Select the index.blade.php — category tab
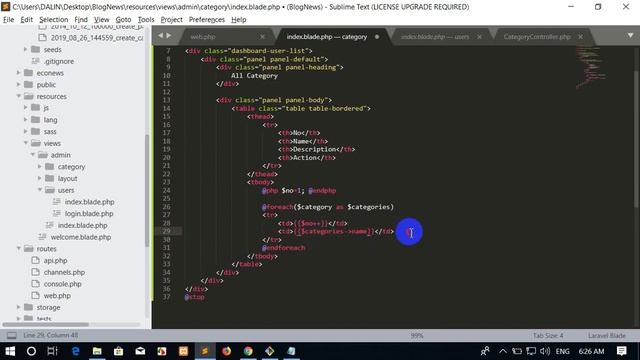The image size is (640, 360). [x=327, y=37]
